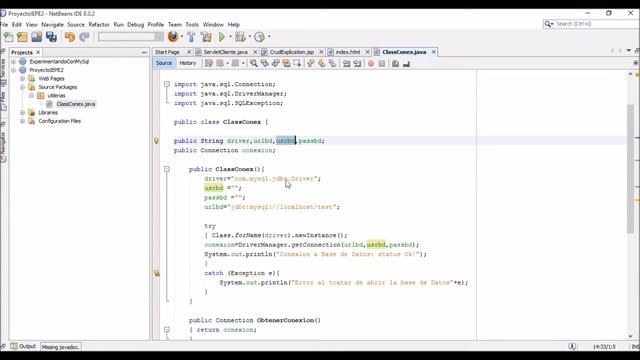Screen dimensions: 640x360
Task: Expand the Configuration Files tree node
Action: (x=22, y=121)
